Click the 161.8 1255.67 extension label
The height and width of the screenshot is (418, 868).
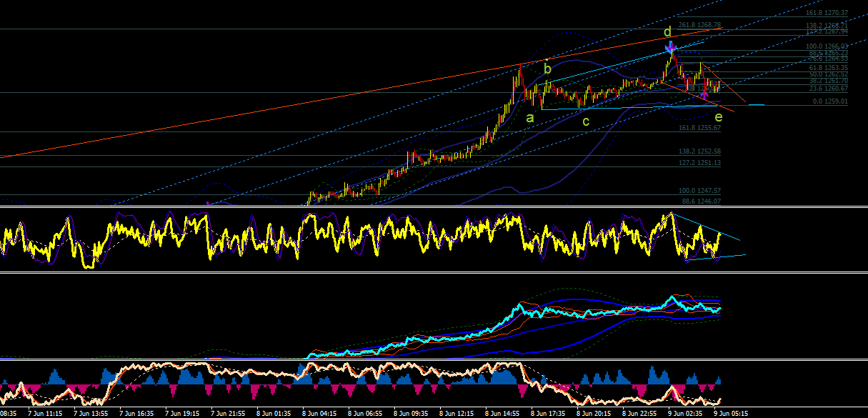click(699, 127)
